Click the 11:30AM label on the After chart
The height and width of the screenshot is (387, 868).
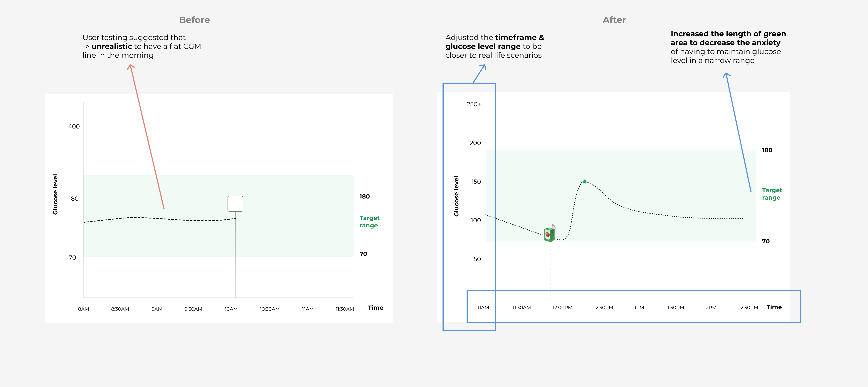[522, 308]
